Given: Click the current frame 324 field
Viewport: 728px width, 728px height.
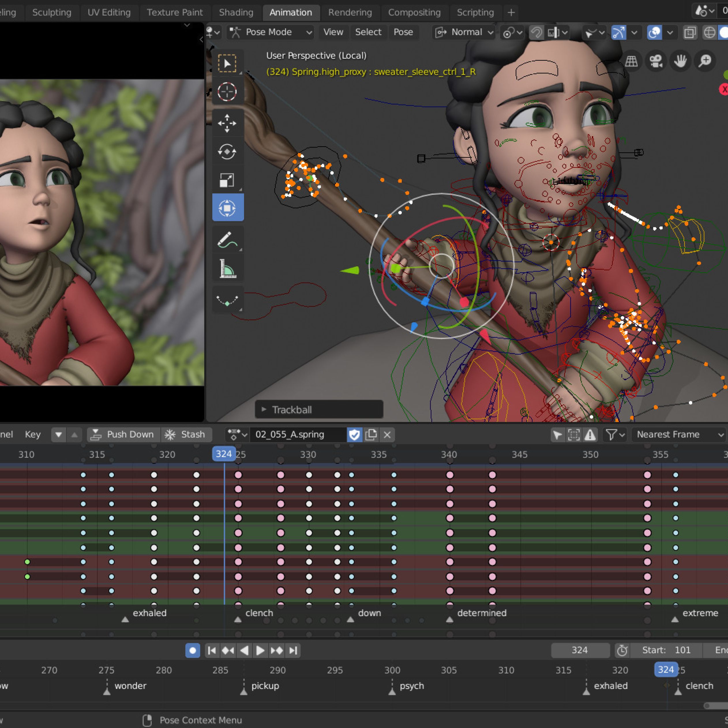Looking at the screenshot, I should click(579, 650).
